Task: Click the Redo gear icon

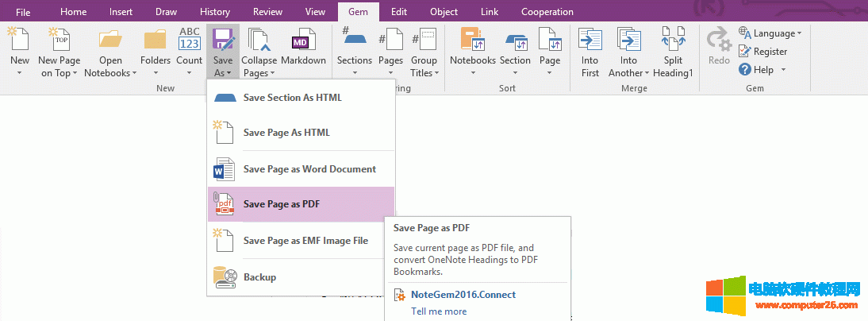Action: (719, 41)
